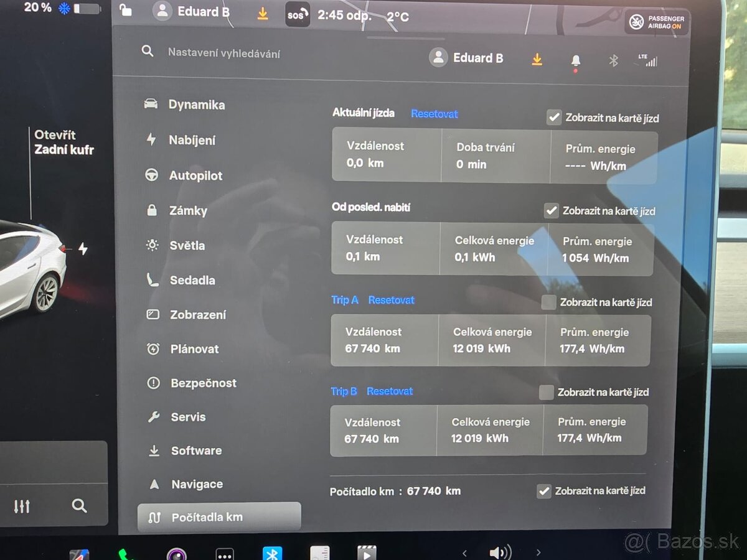The image size is (747, 560).
Task: Open the left navigation arrow chevron
Action: pos(464,551)
